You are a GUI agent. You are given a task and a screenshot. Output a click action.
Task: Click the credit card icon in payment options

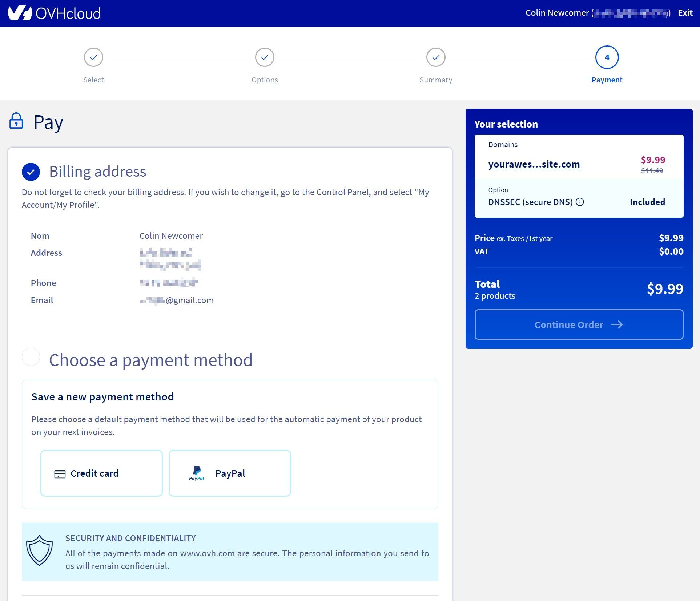pos(59,473)
